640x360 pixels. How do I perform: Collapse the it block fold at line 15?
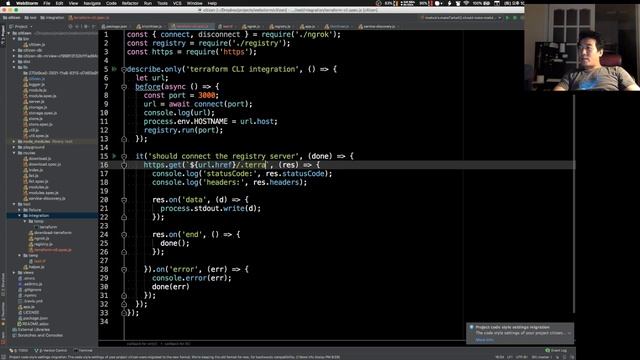(124, 156)
